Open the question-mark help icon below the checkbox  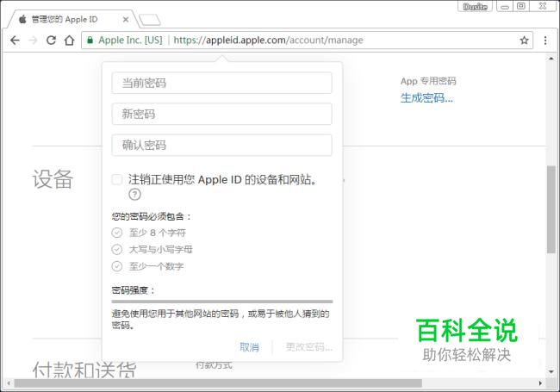[x=134, y=194]
